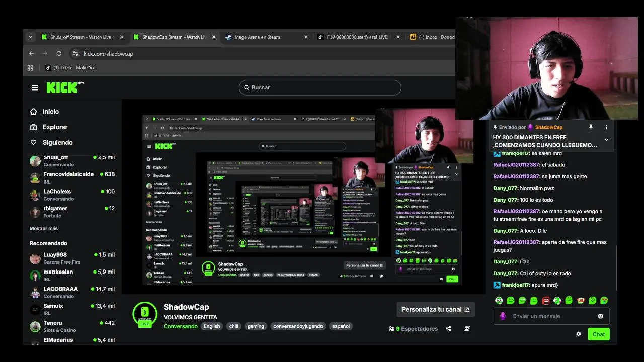Close the ShadowCap Stream tab
Viewport: 644px width, 362px height.
(x=214, y=37)
